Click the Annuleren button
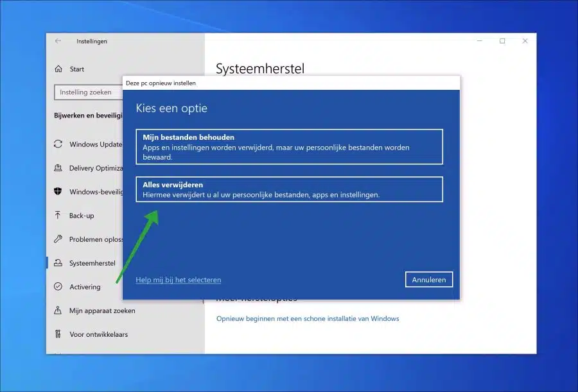Viewport: 578px width, 392px height. click(429, 280)
